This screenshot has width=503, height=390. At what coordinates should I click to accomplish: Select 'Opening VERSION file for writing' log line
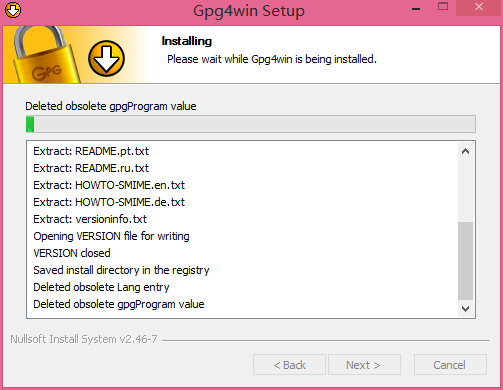[x=111, y=236]
